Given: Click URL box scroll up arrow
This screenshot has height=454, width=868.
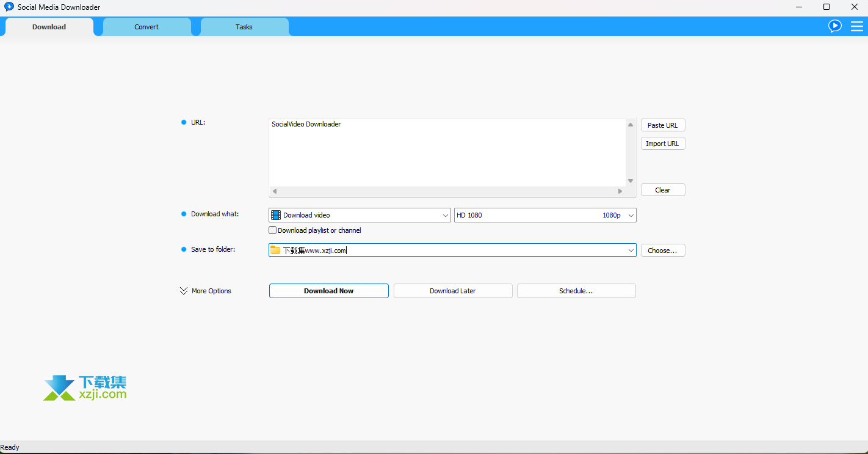Looking at the screenshot, I should (631, 125).
